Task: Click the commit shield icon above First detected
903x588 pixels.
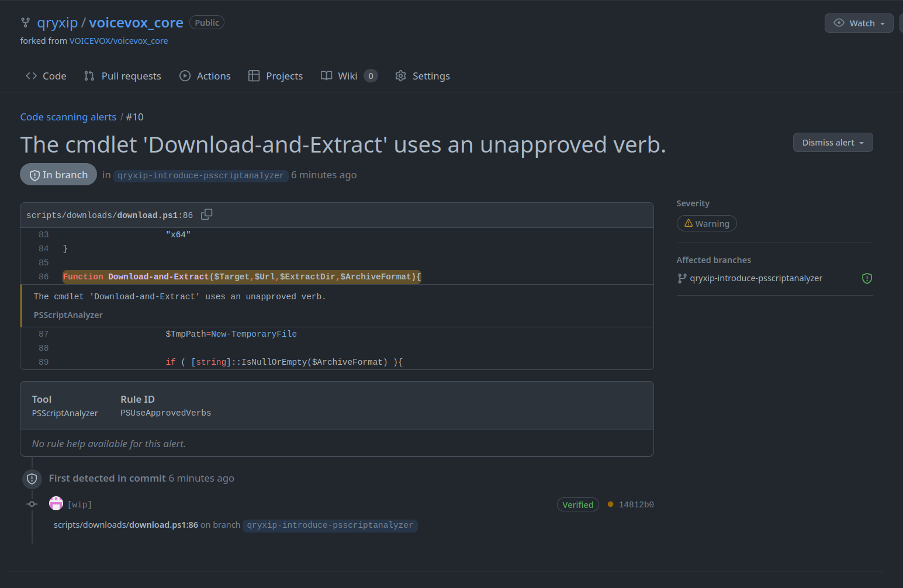Action: pos(32,479)
